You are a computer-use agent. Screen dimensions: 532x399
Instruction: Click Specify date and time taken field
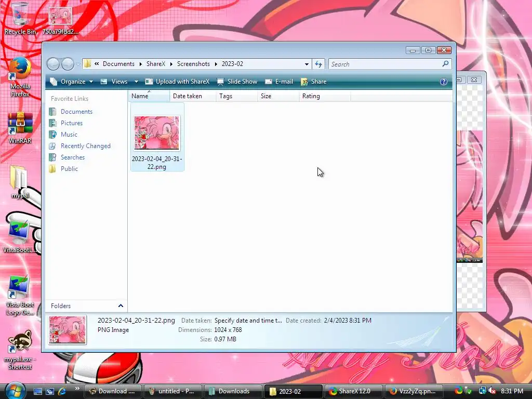(x=248, y=320)
